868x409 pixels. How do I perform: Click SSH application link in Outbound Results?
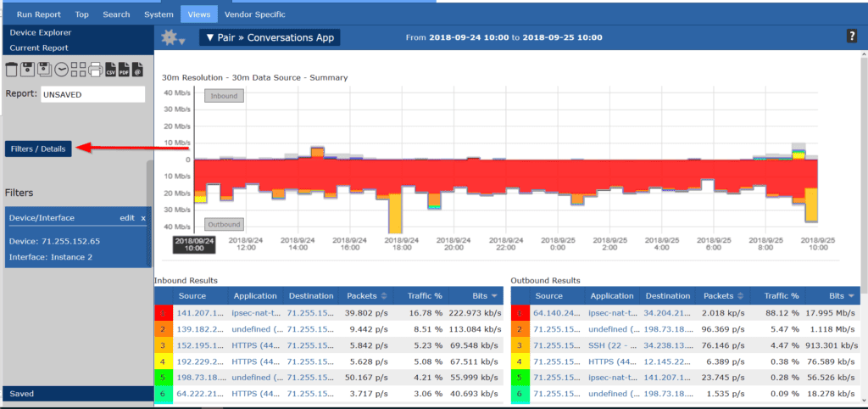tap(611, 345)
